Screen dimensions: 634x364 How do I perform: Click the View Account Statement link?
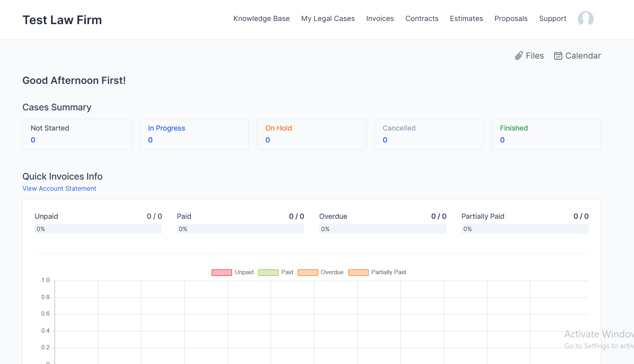[59, 188]
